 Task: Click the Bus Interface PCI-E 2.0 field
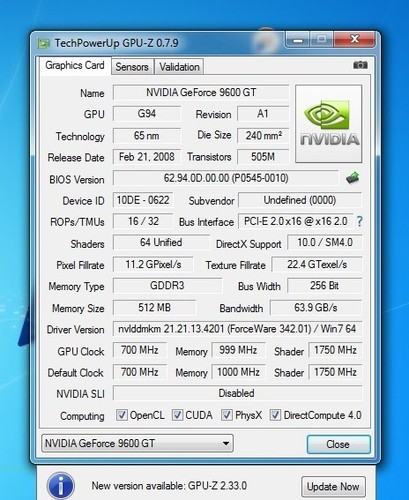coord(296,221)
